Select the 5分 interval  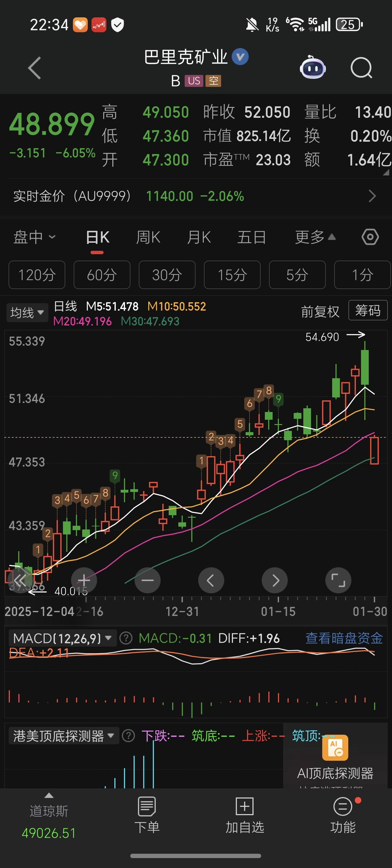pos(297,275)
